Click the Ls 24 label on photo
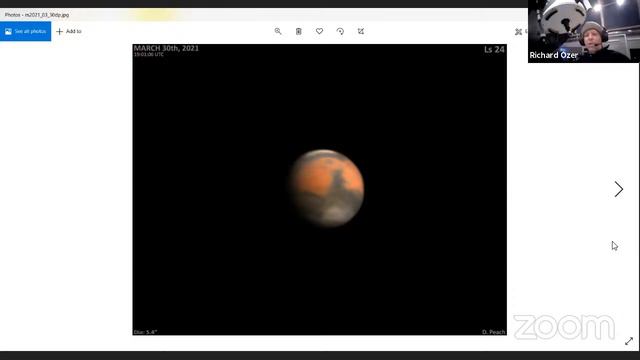This screenshot has height=360, width=640. click(x=494, y=49)
